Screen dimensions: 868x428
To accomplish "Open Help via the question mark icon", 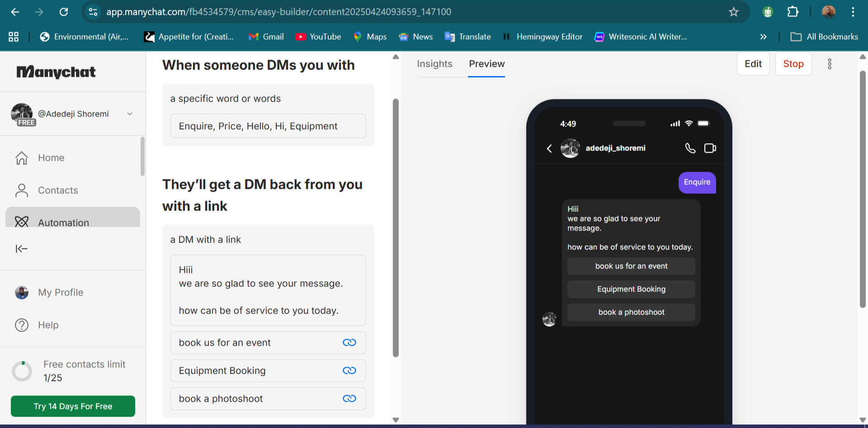I will click(x=21, y=325).
